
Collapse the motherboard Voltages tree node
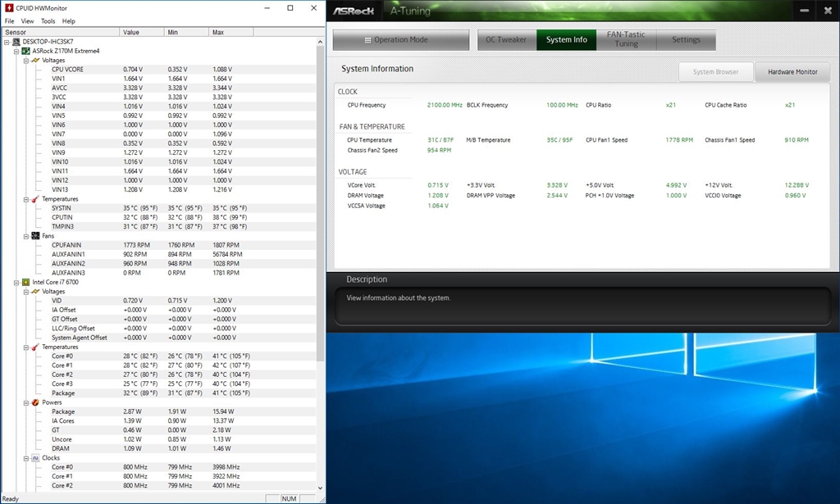tap(25, 61)
